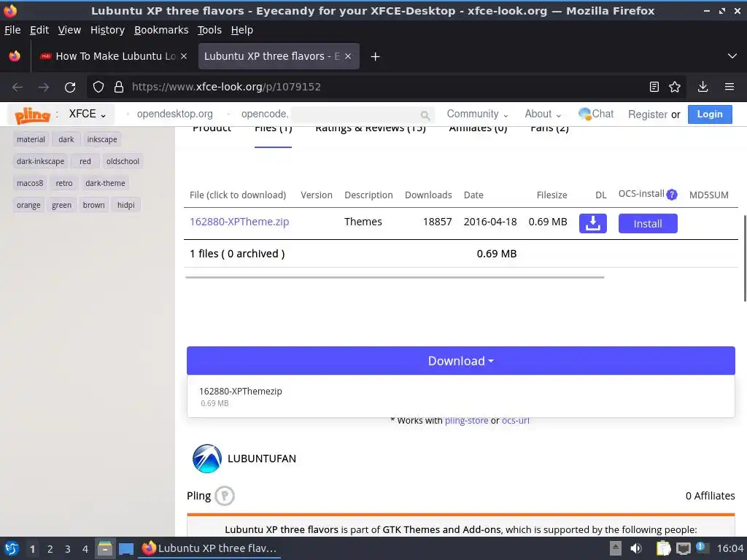Switch to How To Make Lubuntu tab
This screenshot has width=747, height=560.
click(x=113, y=56)
